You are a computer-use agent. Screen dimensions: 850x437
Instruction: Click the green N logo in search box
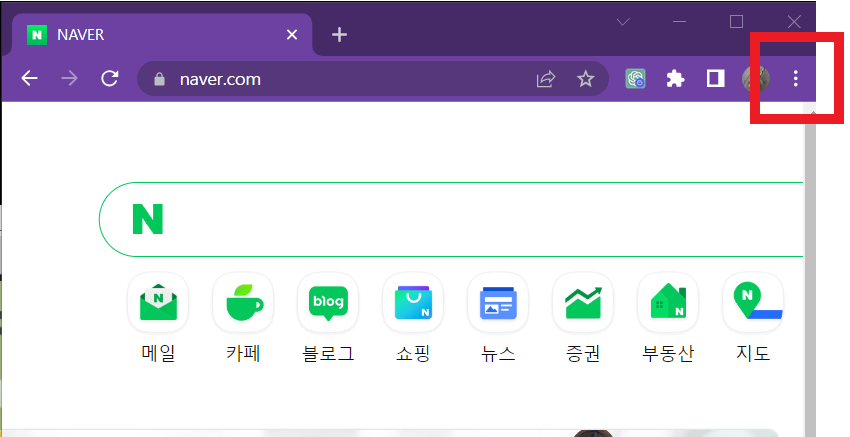point(148,219)
